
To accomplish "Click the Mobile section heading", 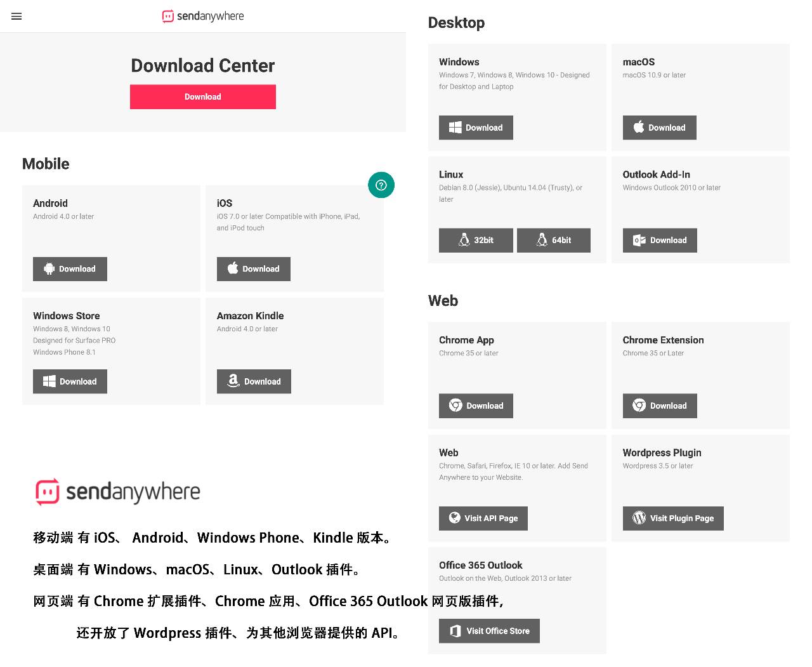I will pyautogui.click(x=46, y=164).
